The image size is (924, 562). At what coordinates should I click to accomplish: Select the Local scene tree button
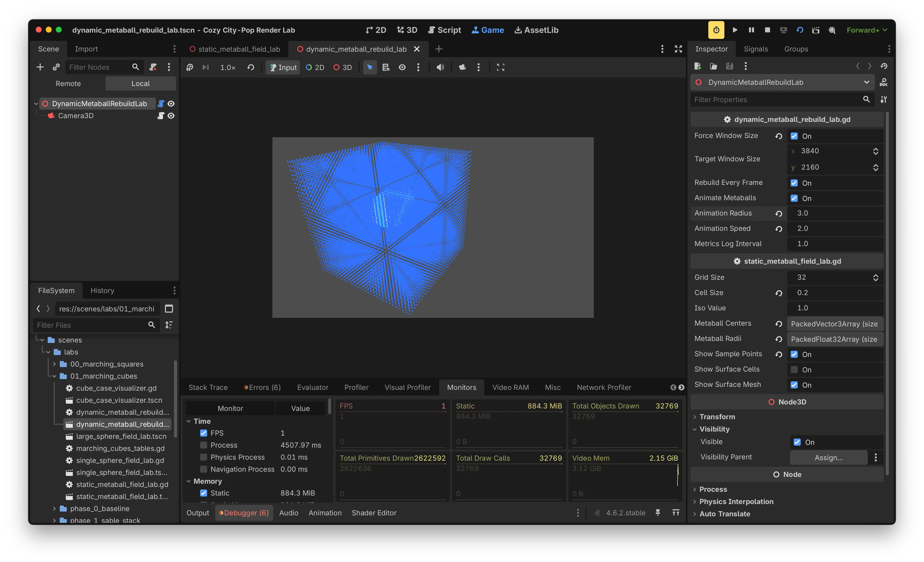click(140, 84)
